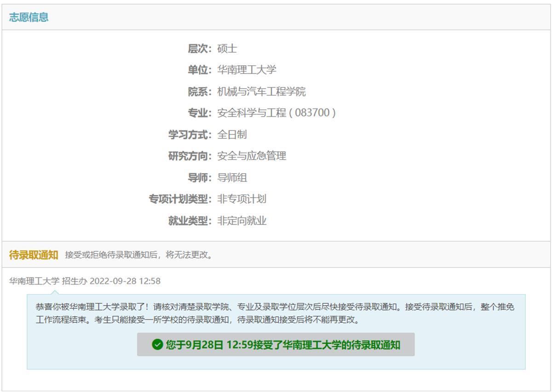The image size is (552, 392).
Task: Select the 待录取通知 heading
Action: point(34,255)
